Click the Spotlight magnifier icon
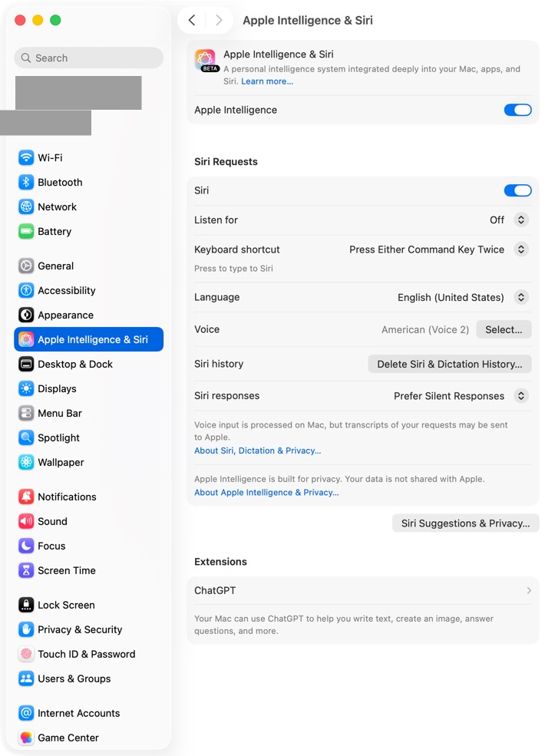This screenshot has width=555, height=756. pyautogui.click(x=26, y=437)
